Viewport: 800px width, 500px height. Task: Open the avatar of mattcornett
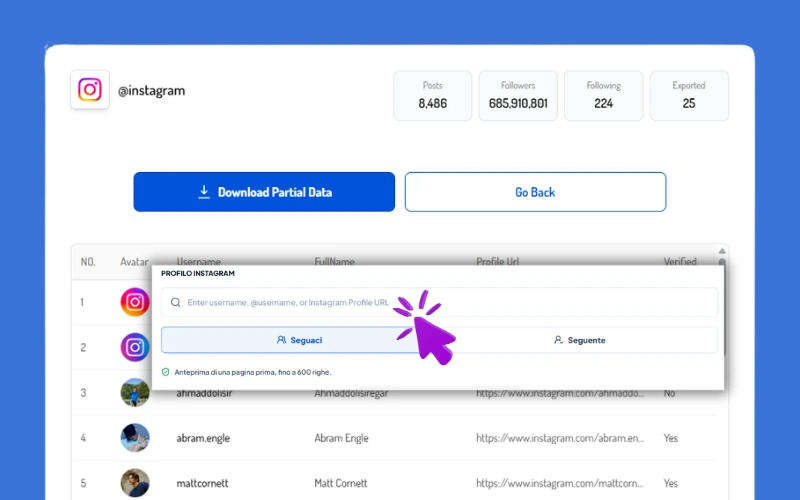tap(135, 483)
